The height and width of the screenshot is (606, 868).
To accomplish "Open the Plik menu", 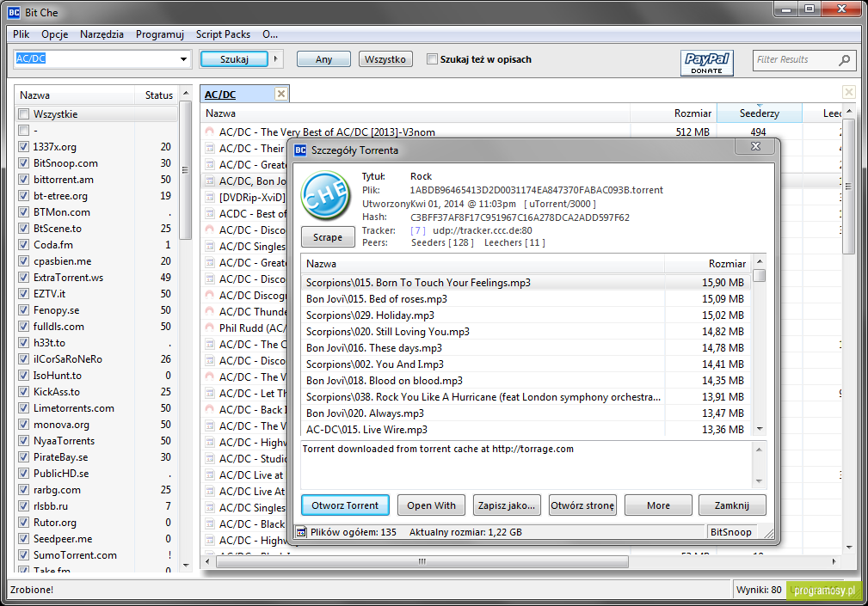I will (21, 34).
